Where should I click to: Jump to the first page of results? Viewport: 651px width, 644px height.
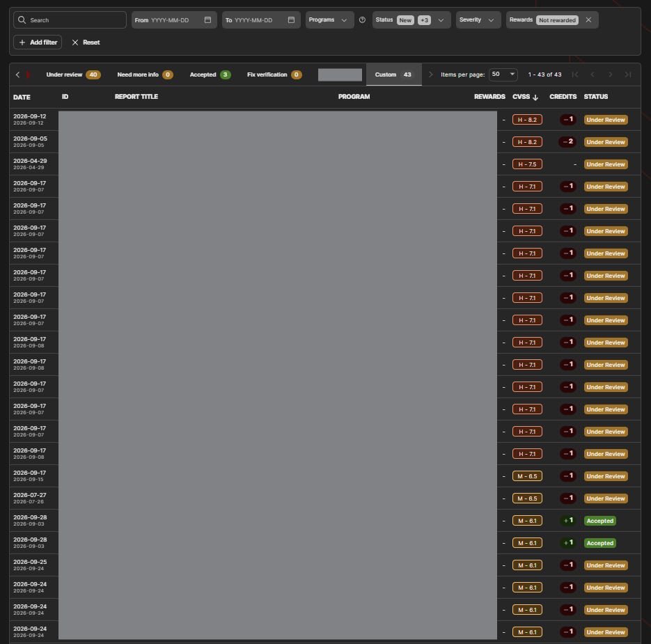(x=575, y=74)
